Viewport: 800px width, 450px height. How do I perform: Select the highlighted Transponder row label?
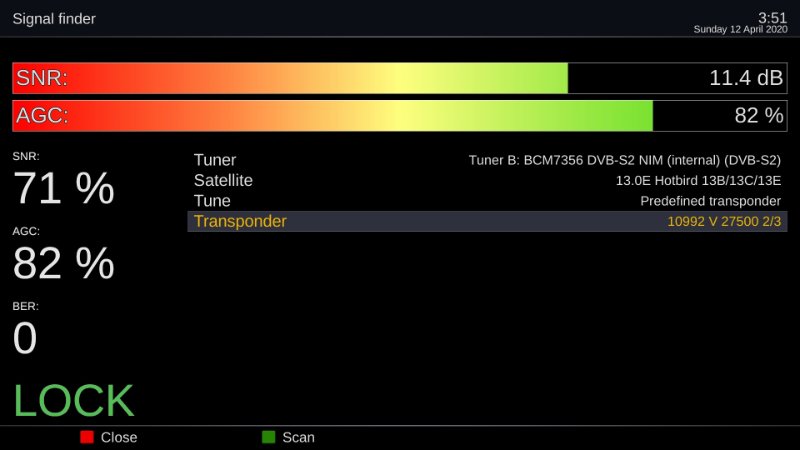point(240,222)
